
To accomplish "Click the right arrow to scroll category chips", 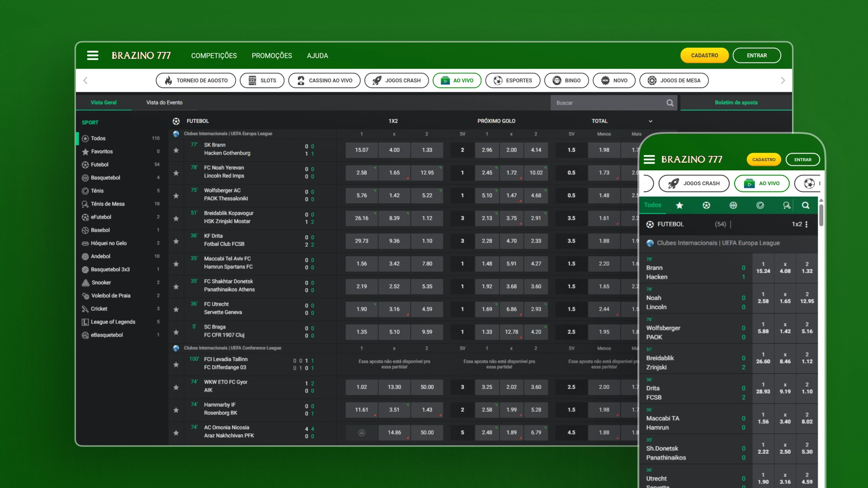I will tap(783, 80).
